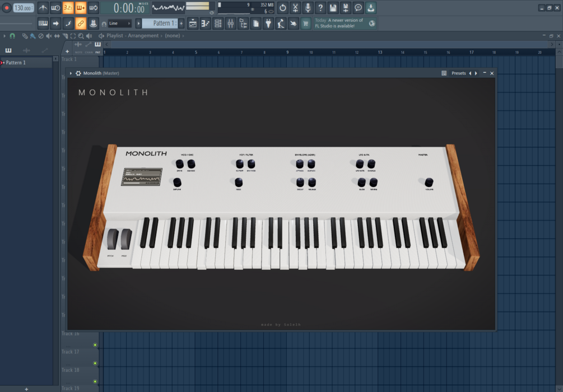Select the Pattern 1 selector field
Screen dimensions: 563x392
point(160,24)
